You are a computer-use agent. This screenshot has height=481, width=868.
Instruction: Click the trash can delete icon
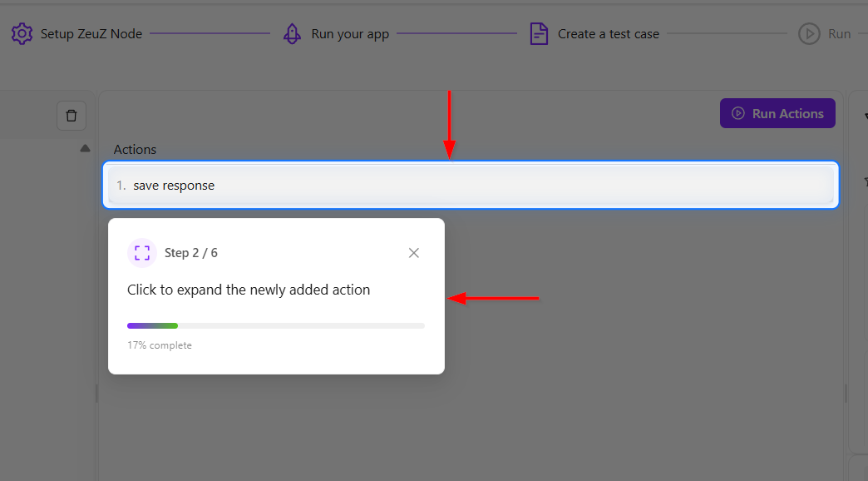pos(72,116)
